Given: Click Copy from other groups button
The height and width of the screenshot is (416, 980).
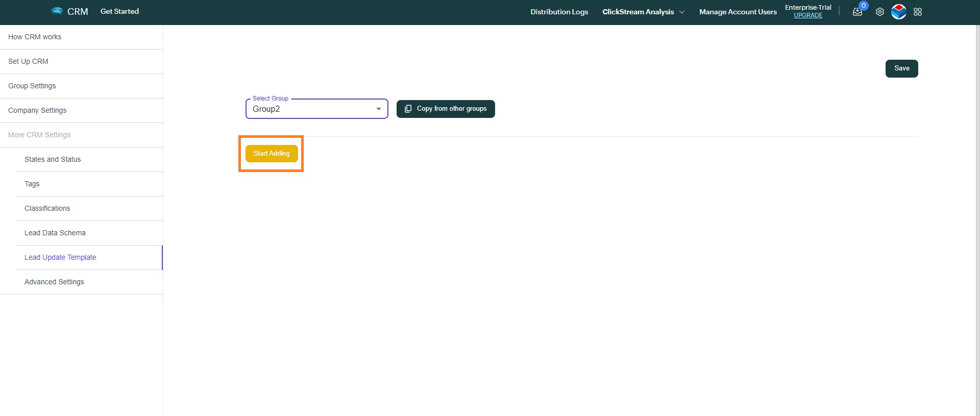Looking at the screenshot, I should click(x=446, y=109).
